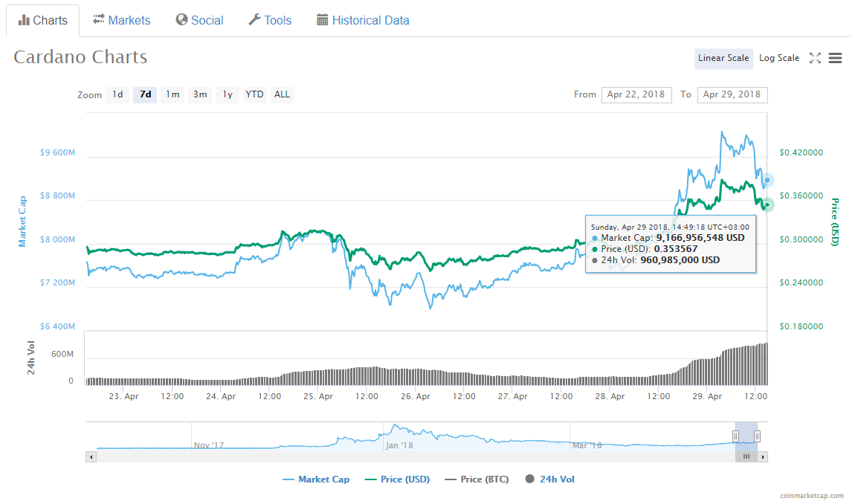This screenshot has height=504, width=855.
Task: Toggle Market Cap series in legend
Action: click(316, 479)
